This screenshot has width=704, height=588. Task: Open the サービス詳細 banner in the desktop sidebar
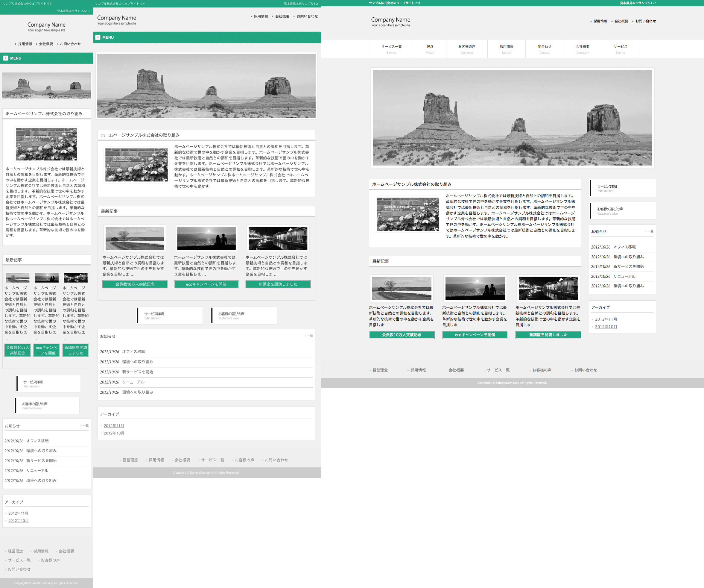[x=622, y=188]
